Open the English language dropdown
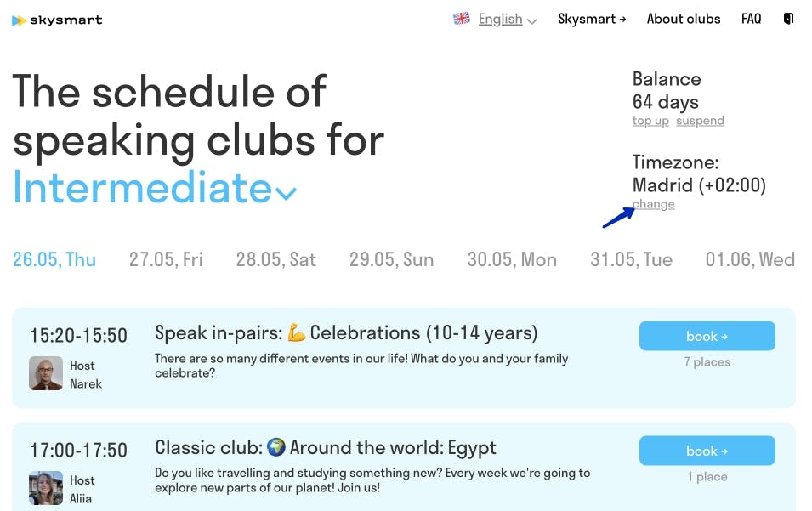 (507, 20)
